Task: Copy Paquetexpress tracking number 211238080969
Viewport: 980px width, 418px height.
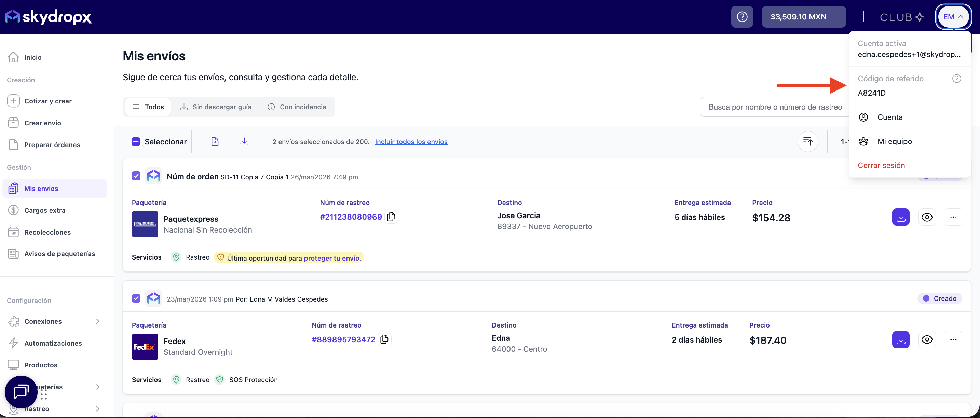Action: [391, 217]
